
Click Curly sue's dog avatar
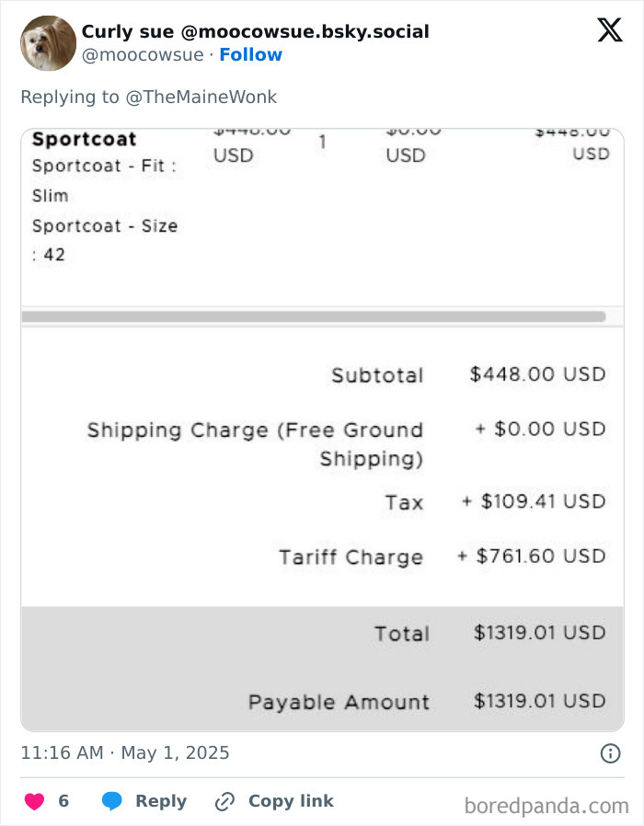click(47, 42)
